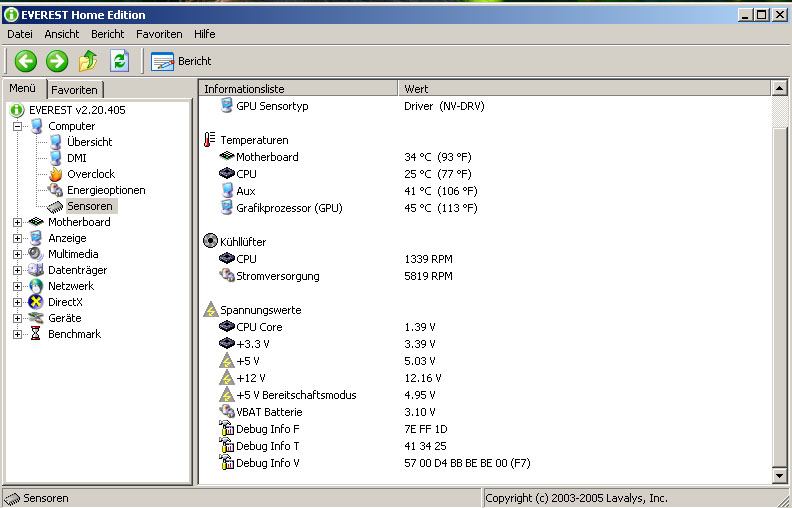Expand the Anzeige tree node

tap(17, 238)
